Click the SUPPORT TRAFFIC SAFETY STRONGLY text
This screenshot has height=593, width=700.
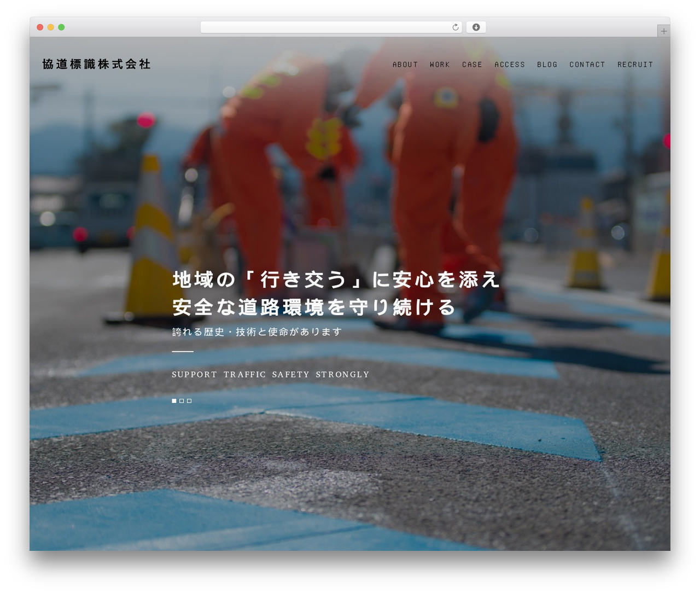click(271, 375)
